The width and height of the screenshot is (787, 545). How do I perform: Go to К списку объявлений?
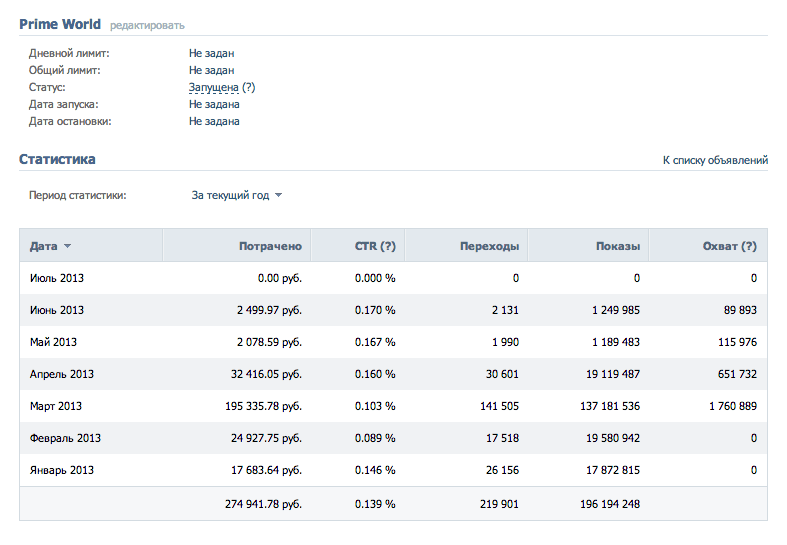(x=715, y=160)
